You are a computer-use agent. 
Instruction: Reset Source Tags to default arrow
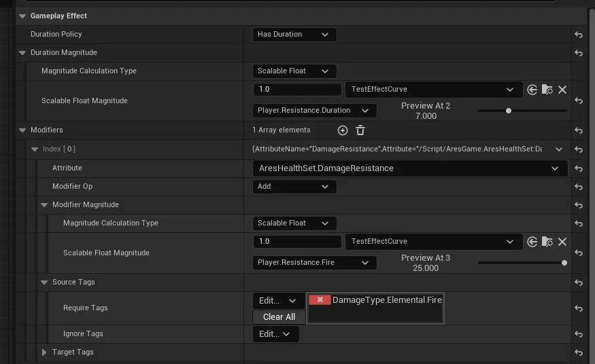point(578,283)
